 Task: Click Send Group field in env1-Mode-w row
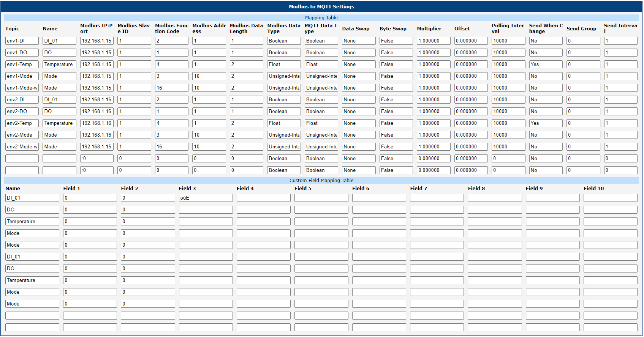point(583,88)
